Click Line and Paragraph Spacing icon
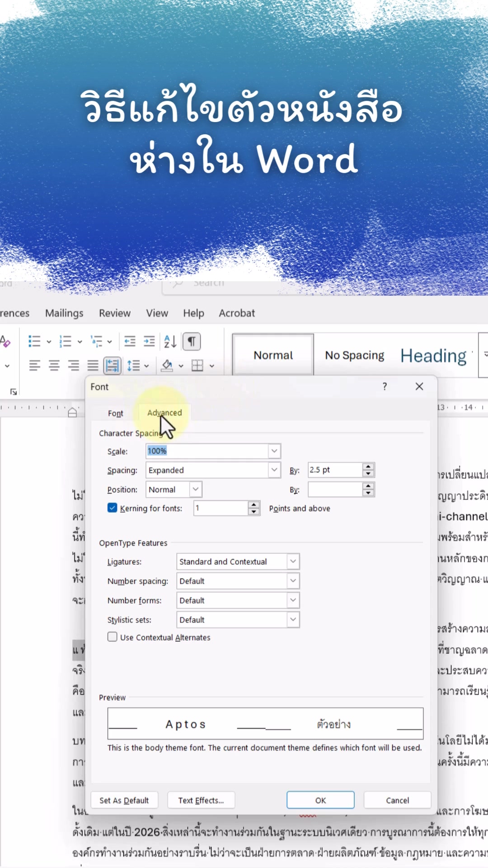This screenshot has height=868, width=488. (133, 365)
